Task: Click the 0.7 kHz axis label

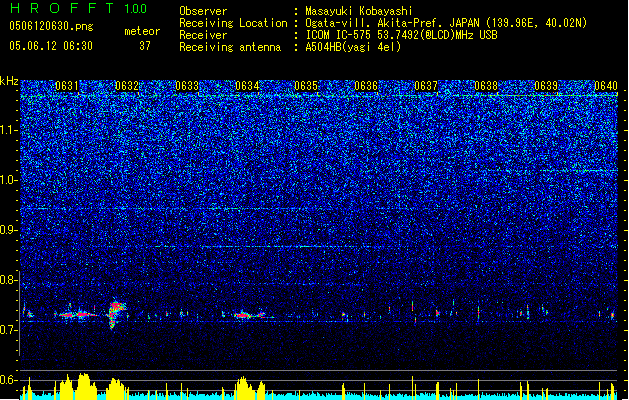Action: coord(8,330)
